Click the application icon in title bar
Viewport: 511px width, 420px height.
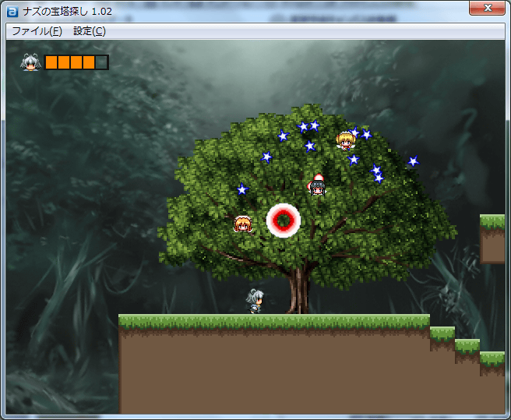click(12, 12)
